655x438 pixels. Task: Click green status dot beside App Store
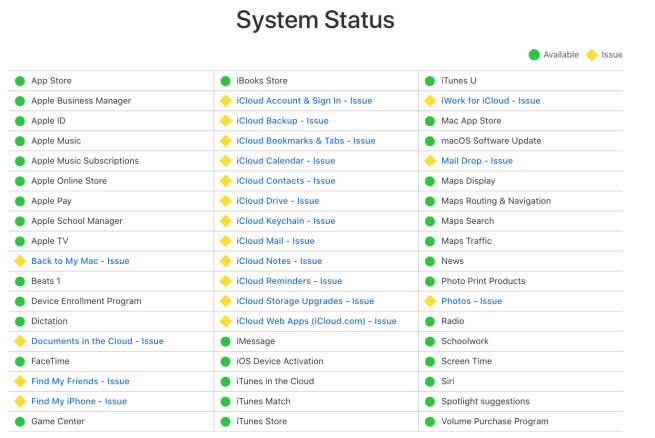20,81
